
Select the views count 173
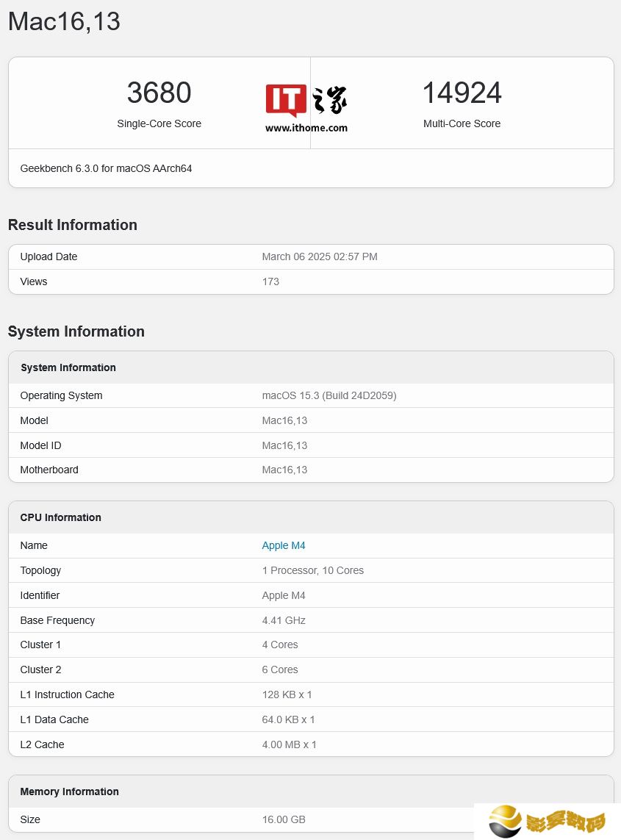click(270, 281)
